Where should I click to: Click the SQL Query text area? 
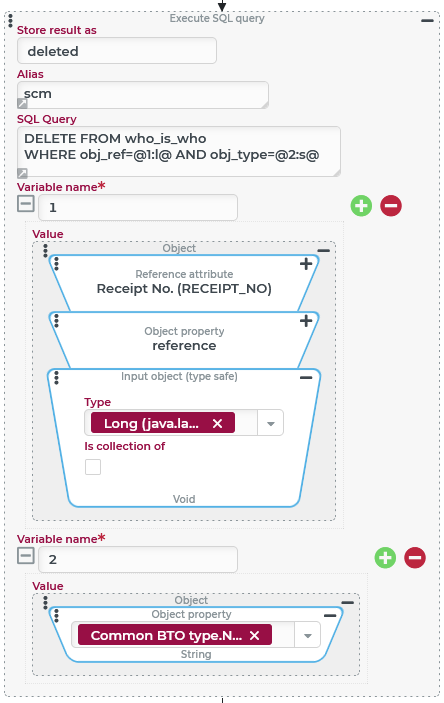click(178, 151)
